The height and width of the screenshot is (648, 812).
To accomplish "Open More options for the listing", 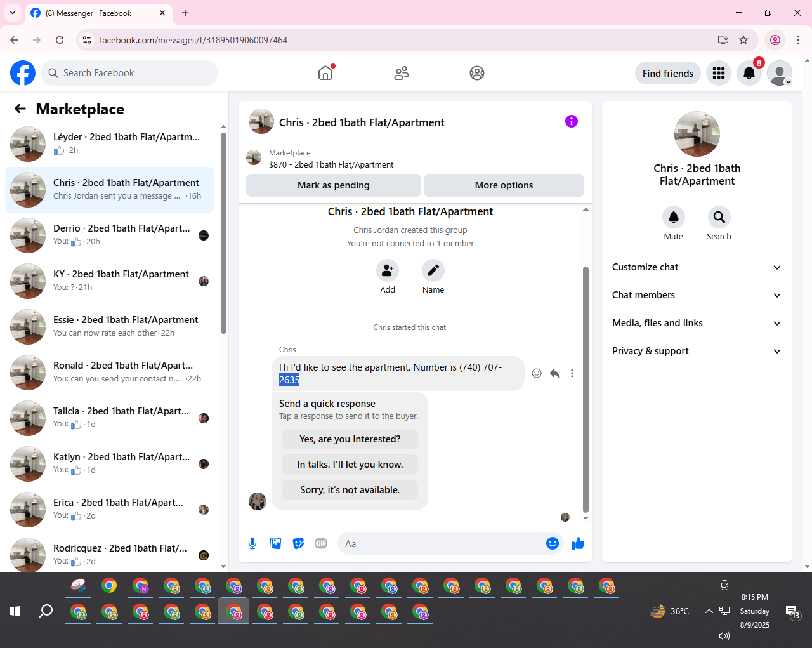I will point(504,185).
